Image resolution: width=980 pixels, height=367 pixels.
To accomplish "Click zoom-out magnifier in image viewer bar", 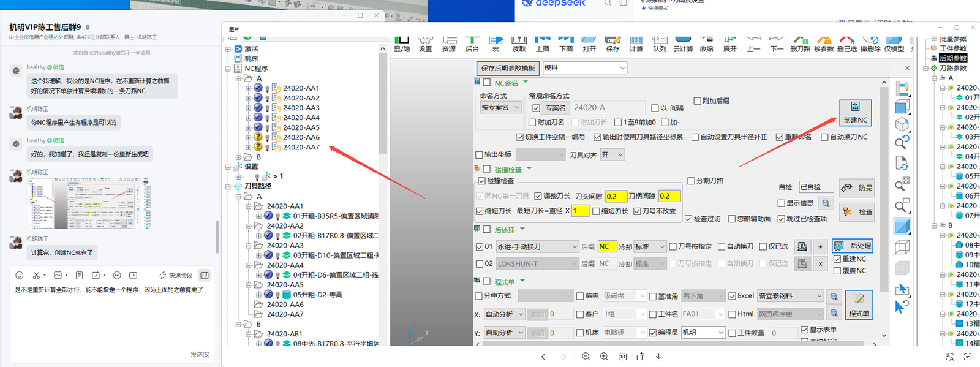I will (x=586, y=357).
